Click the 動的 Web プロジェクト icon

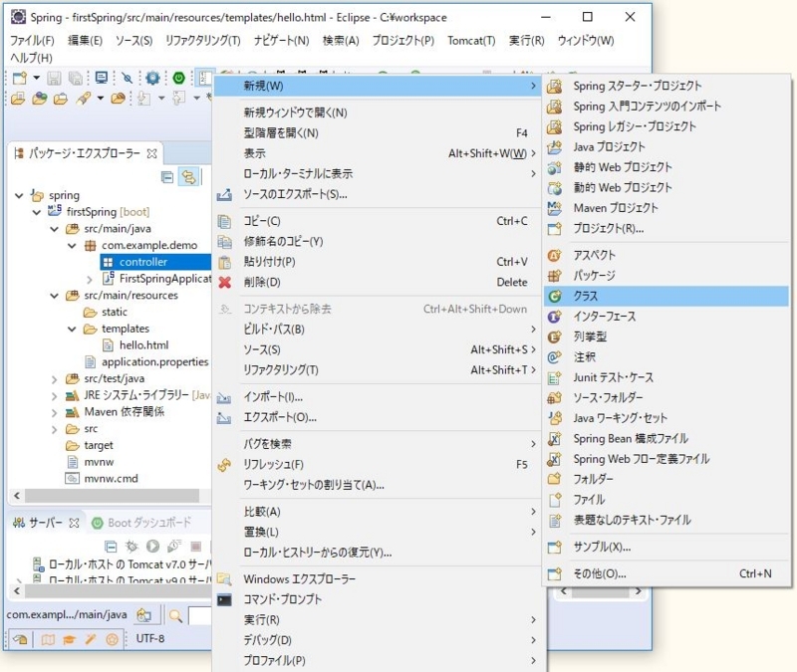555,188
